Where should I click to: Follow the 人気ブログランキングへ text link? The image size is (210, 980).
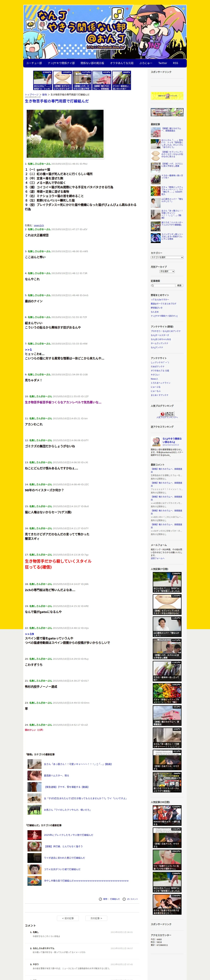click(x=167, y=417)
